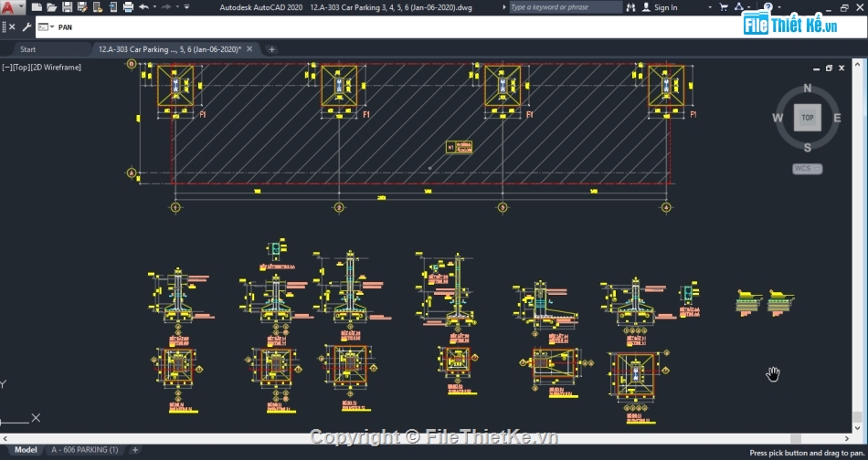The height and width of the screenshot is (460, 868).
Task: Click the New drawing icon
Action: 37,7
